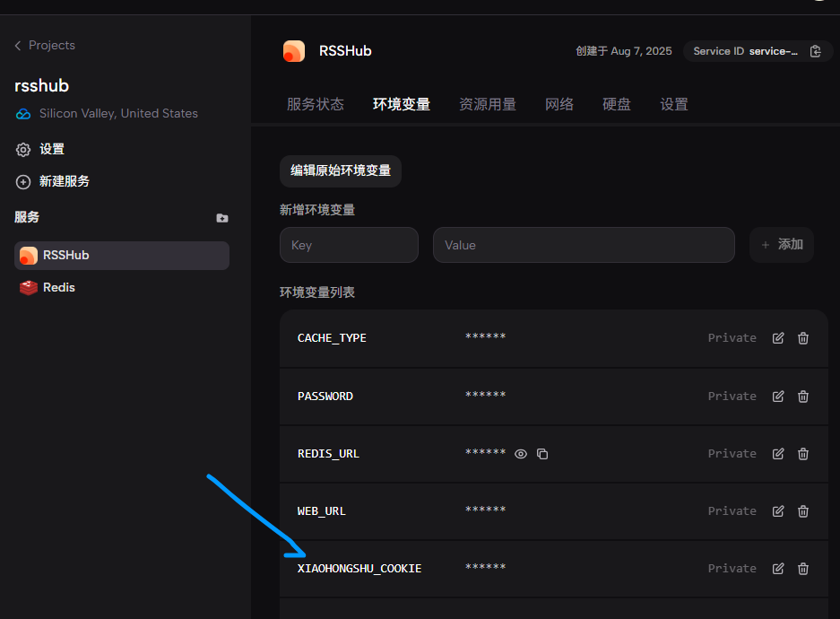The image size is (840, 619).
Task: Select the Redis service in sidebar
Action: [x=58, y=288]
